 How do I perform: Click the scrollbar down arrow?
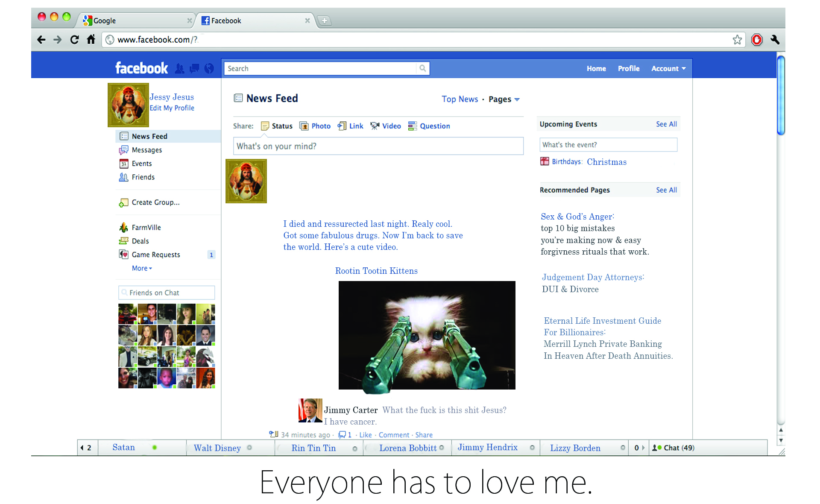pos(781,441)
